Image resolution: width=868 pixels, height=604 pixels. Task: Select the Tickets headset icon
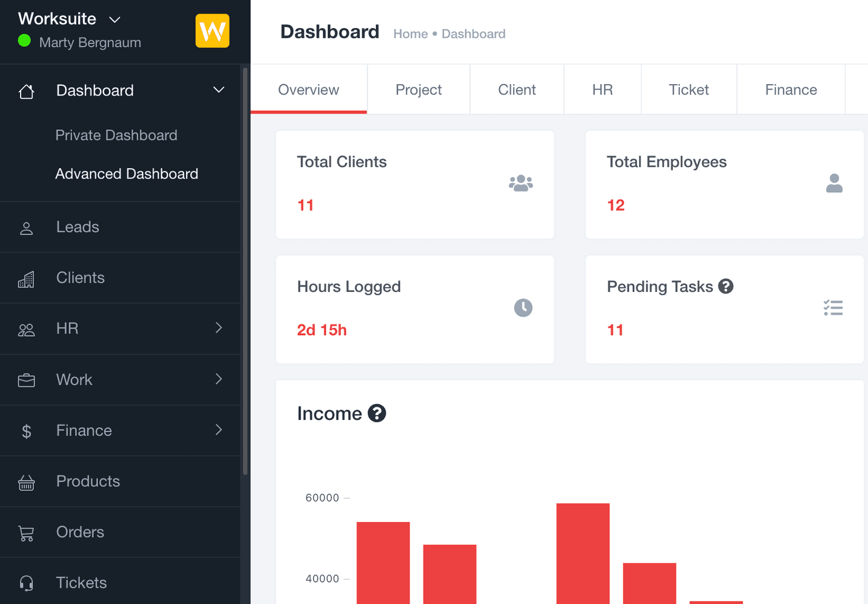click(x=26, y=583)
